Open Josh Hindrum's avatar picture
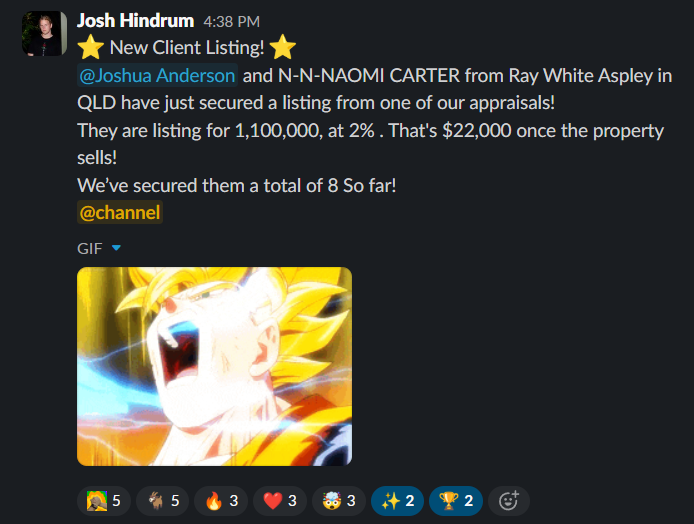The height and width of the screenshot is (524, 694). (x=44, y=34)
